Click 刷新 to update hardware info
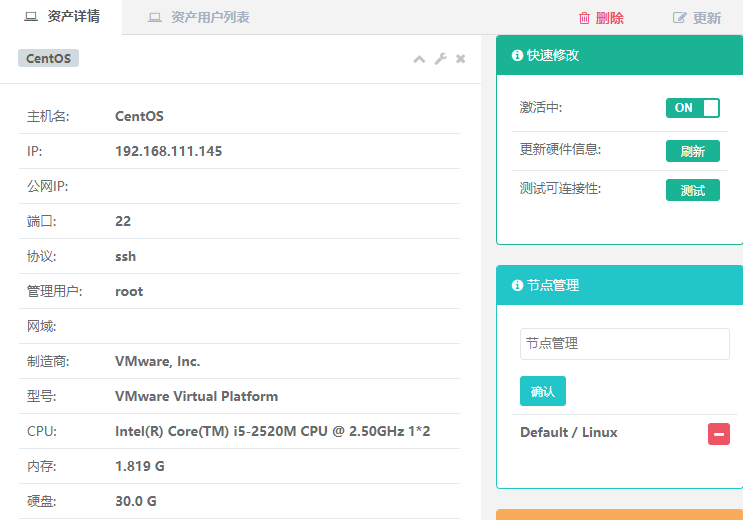Image resolution: width=743 pixels, height=520 pixels. [693, 151]
